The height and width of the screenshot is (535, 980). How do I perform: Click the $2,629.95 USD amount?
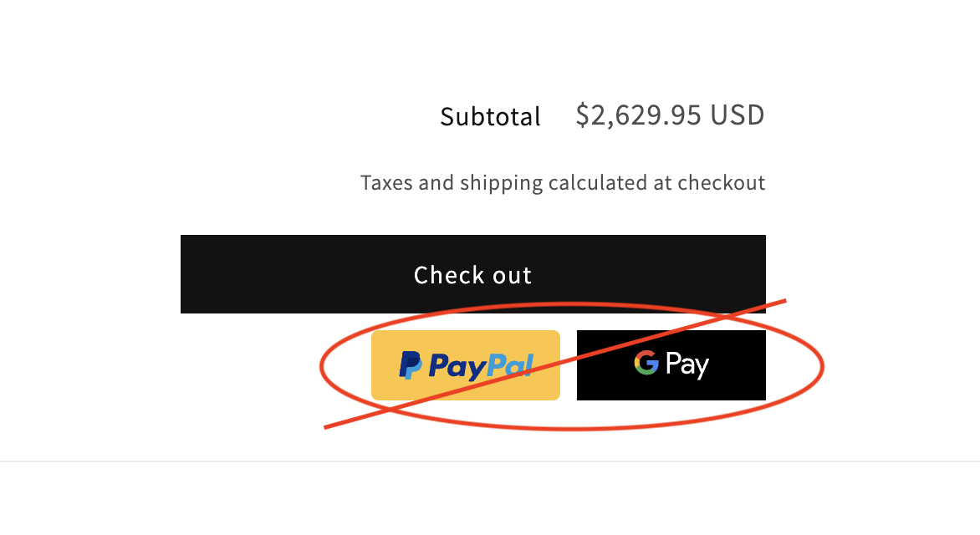click(669, 115)
